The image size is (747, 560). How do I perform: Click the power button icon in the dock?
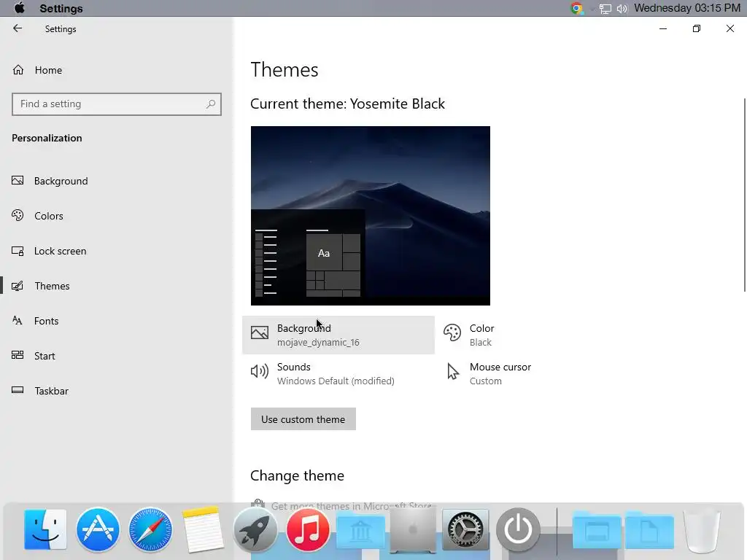coord(518,529)
